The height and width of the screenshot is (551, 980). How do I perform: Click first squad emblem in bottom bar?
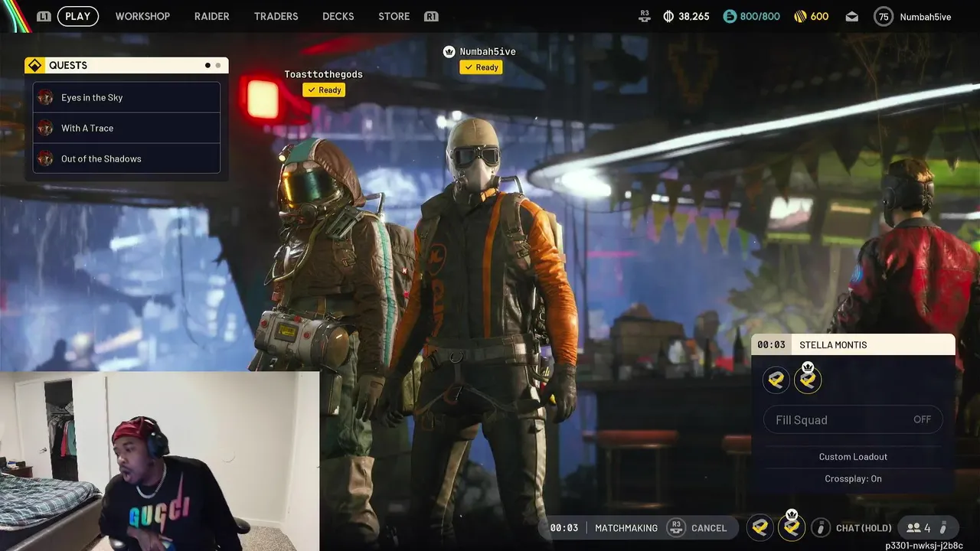(760, 527)
